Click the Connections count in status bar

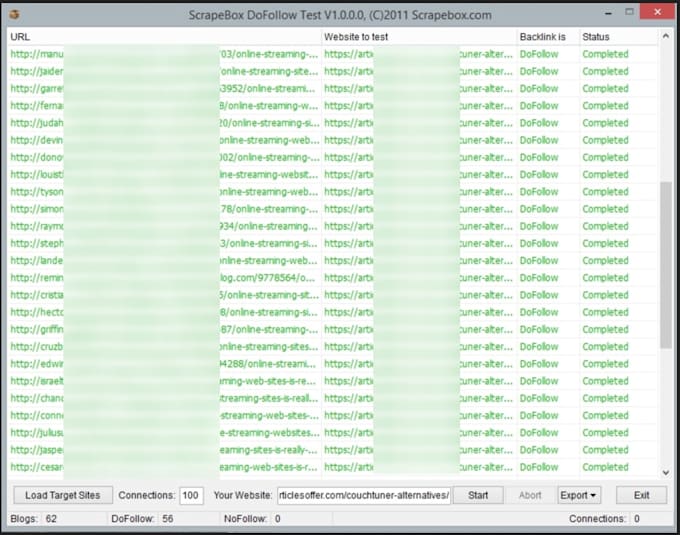637,519
